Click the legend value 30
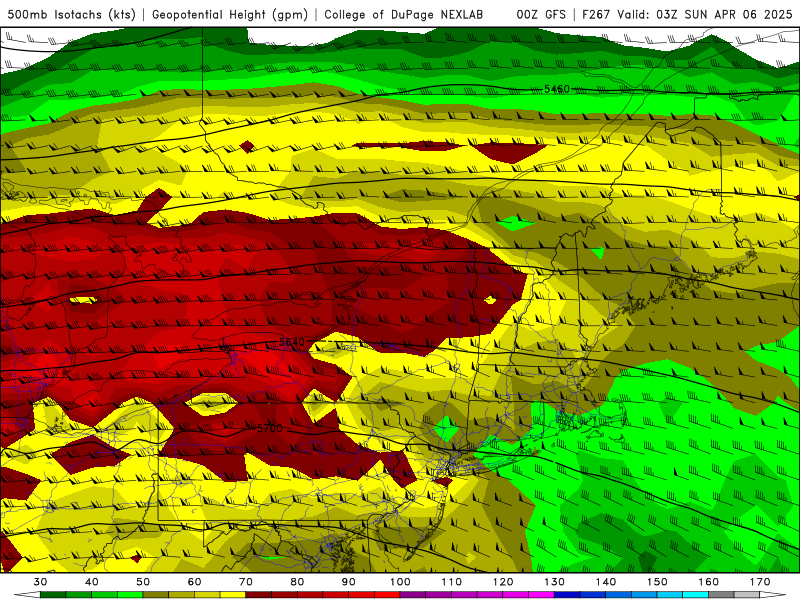800x600 pixels. (40, 582)
